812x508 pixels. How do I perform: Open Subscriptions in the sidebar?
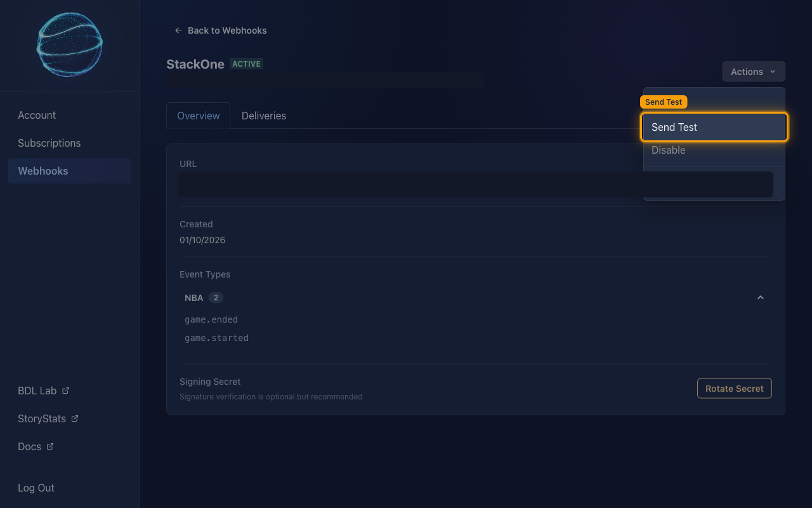[69, 143]
